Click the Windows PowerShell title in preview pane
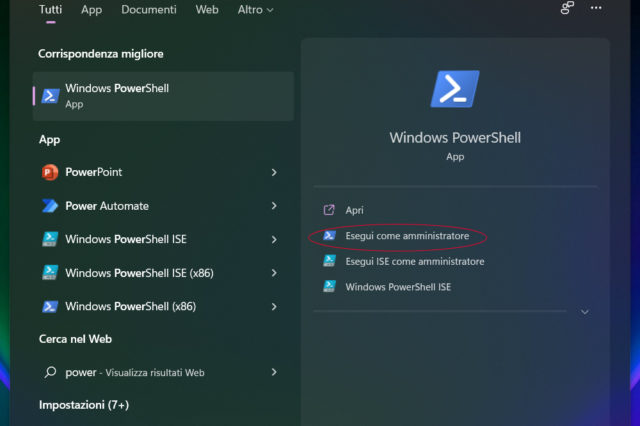 tap(455, 138)
